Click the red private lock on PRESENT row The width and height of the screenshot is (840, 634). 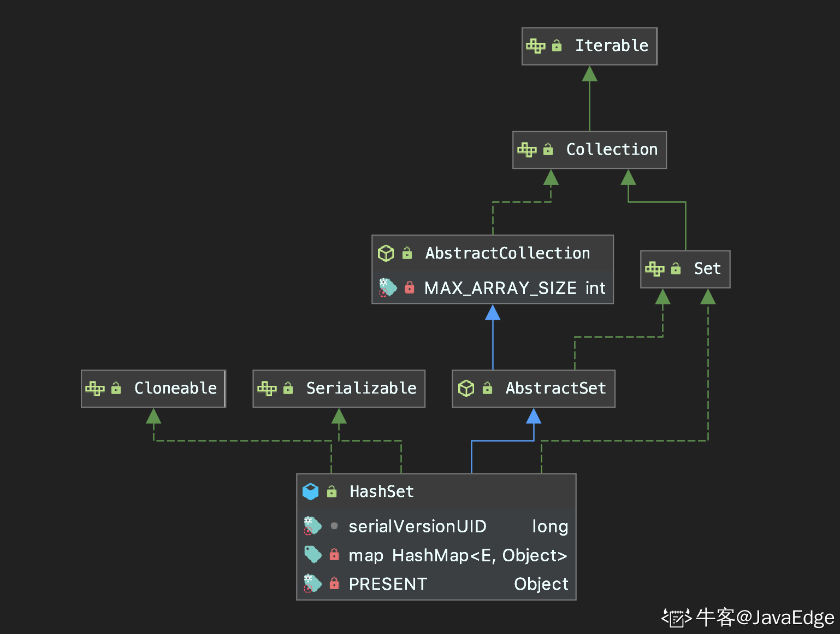334,583
